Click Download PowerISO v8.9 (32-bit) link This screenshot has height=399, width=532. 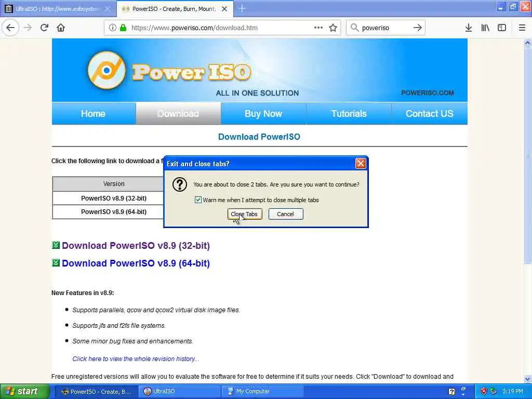pos(136,246)
